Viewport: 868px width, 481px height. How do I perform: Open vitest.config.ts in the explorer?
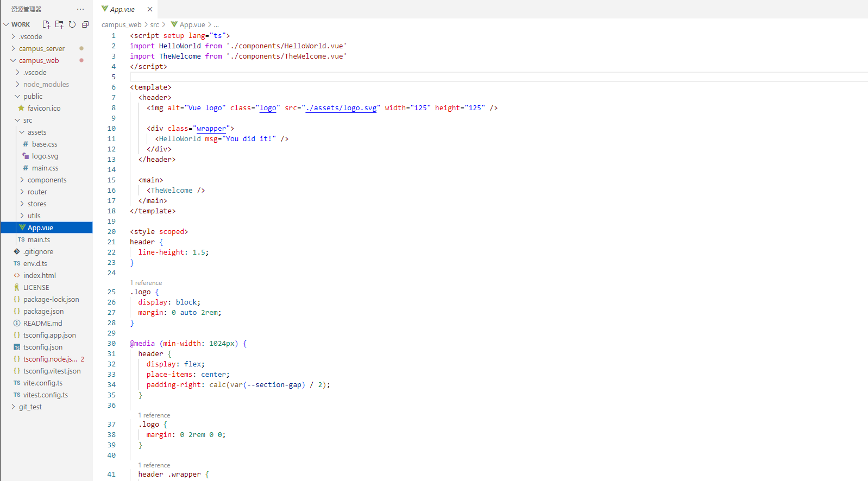tap(46, 395)
